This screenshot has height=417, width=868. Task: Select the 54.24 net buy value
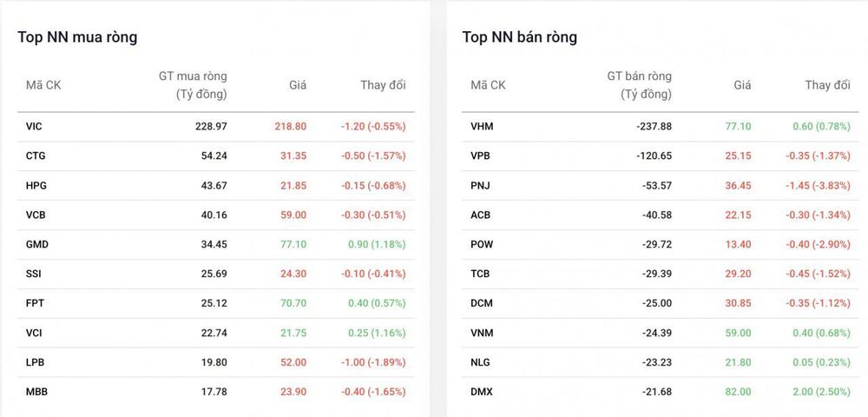214,156
